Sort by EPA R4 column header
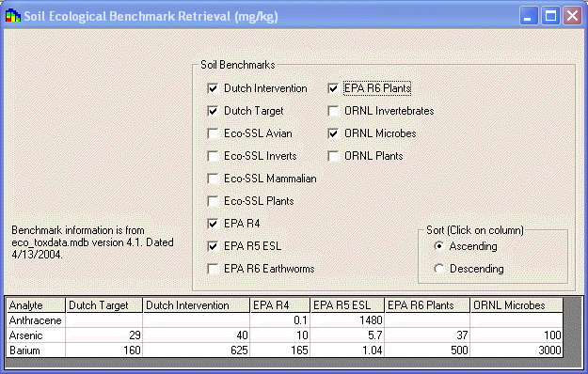Viewport: 588px width, 374px height. point(279,305)
